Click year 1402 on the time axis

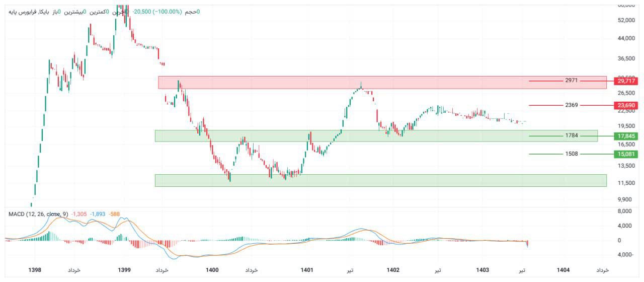coord(393,270)
